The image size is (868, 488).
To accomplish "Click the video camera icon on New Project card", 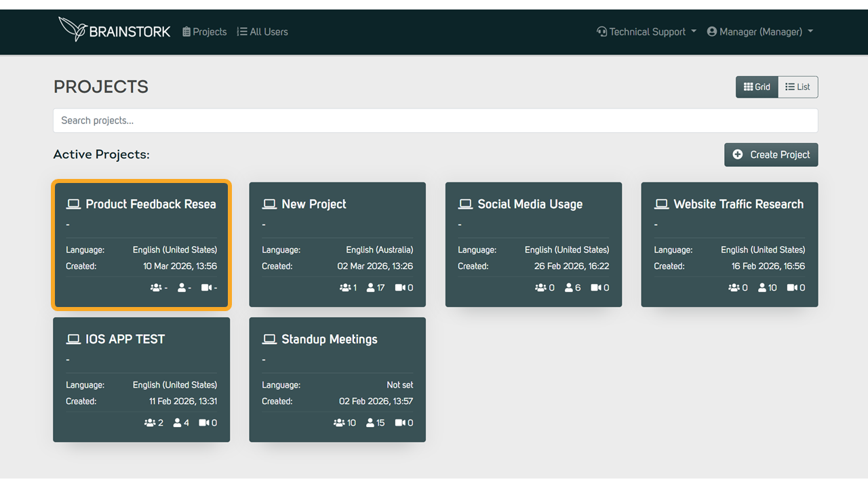I will [x=399, y=288].
